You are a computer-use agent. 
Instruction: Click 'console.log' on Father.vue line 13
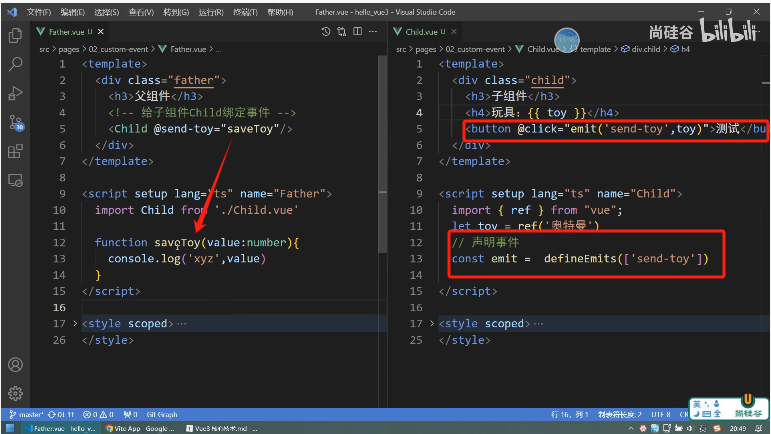point(144,259)
